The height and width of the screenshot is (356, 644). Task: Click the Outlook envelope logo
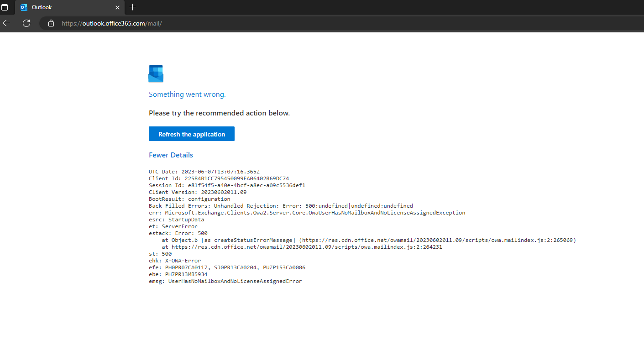click(x=156, y=73)
